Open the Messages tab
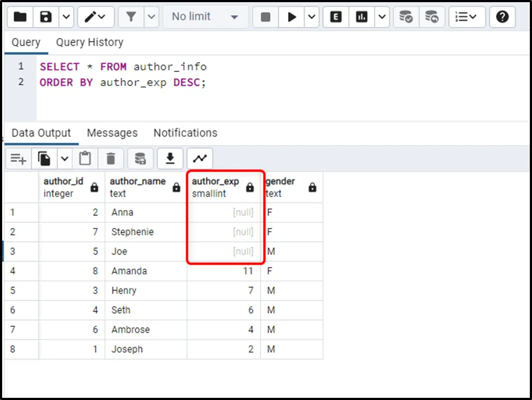This screenshot has height=400, width=532. [x=112, y=133]
